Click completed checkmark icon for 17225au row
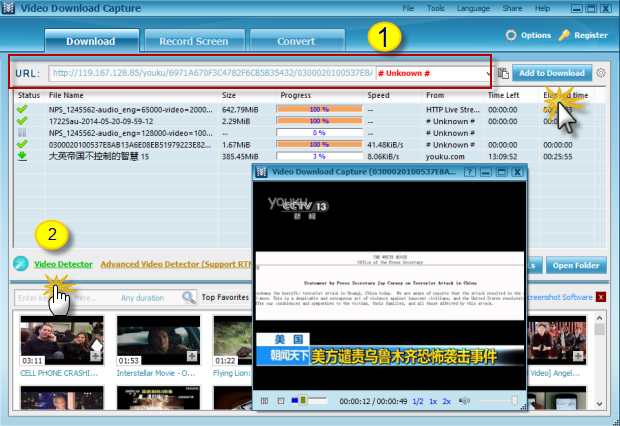The width and height of the screenshot is (620, 426). [22, 121]
